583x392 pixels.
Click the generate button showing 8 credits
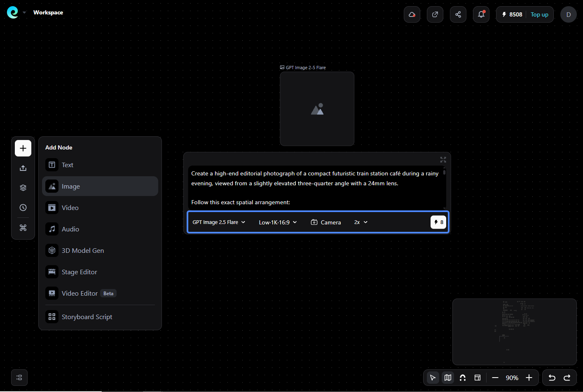438,222
